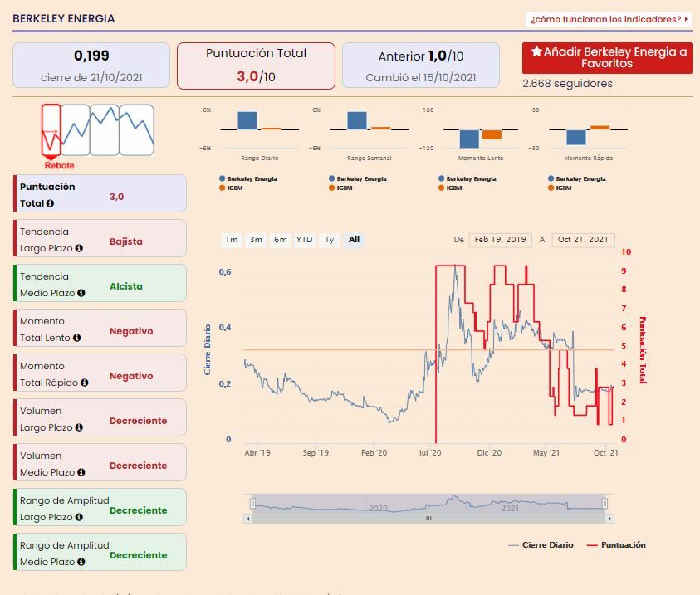Toggle Berkeley Energia legend under Rango Semanal

(x=358, y=179)
